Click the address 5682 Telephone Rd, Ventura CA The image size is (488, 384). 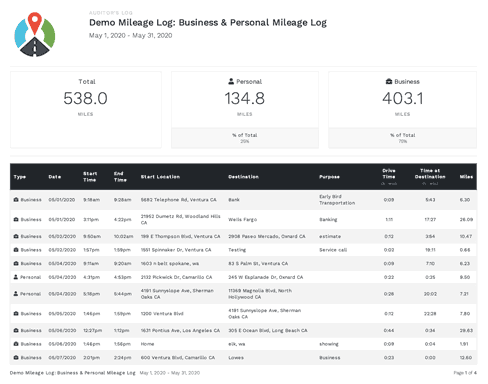(x=178, y=200)
